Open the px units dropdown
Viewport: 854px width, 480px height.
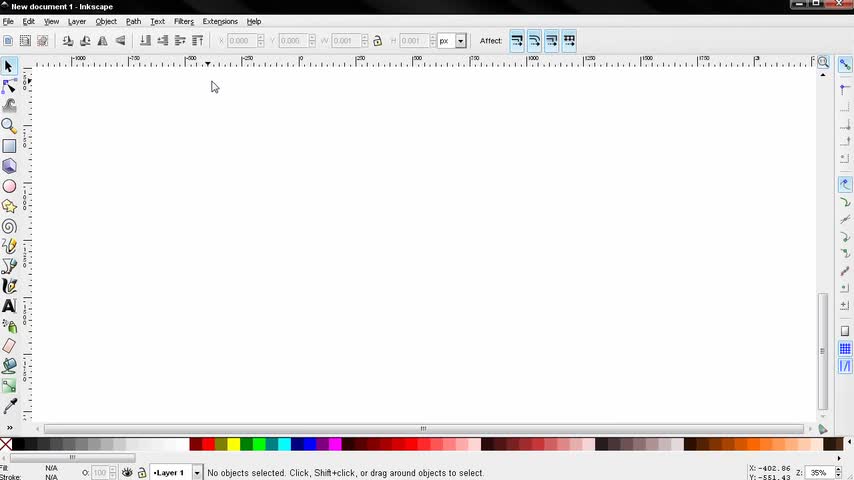[461, 41]
